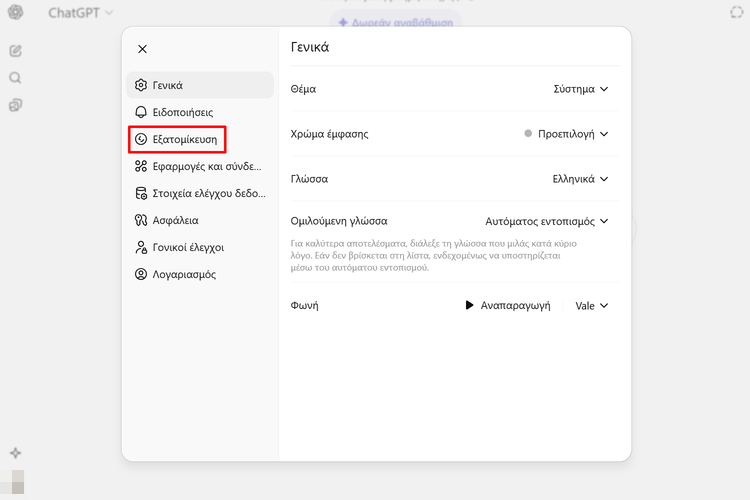Click the dashed circle icon top right
Viewport: 750px width, 500px height.
point(738,13)
